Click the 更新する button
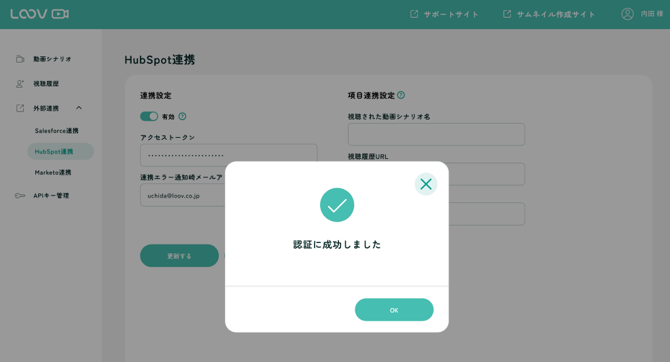Screen dimensions: 670x362 click(x=179, y=256)
